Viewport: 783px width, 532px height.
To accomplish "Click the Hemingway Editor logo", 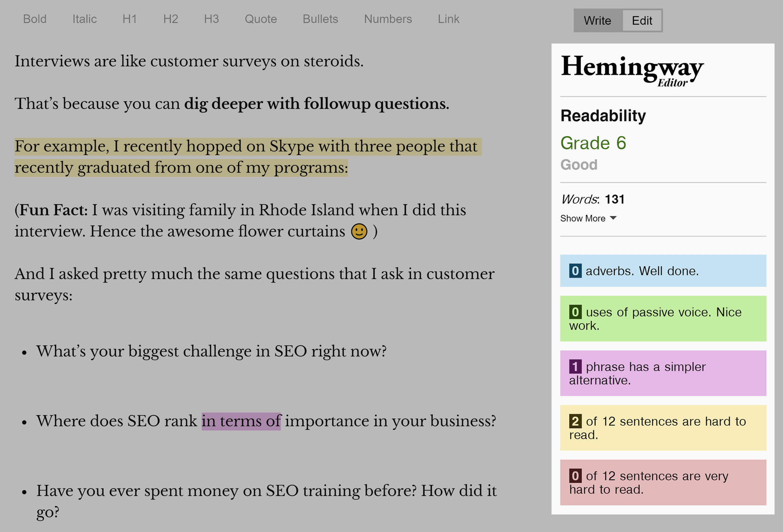I will coord(632,71).
